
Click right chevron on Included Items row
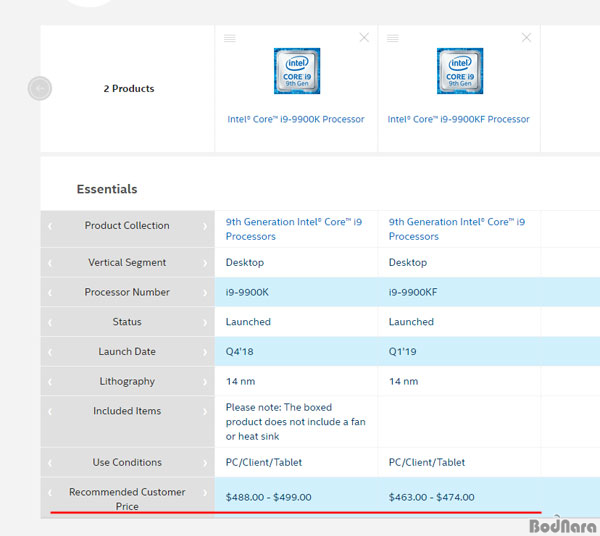coord(205,412)
